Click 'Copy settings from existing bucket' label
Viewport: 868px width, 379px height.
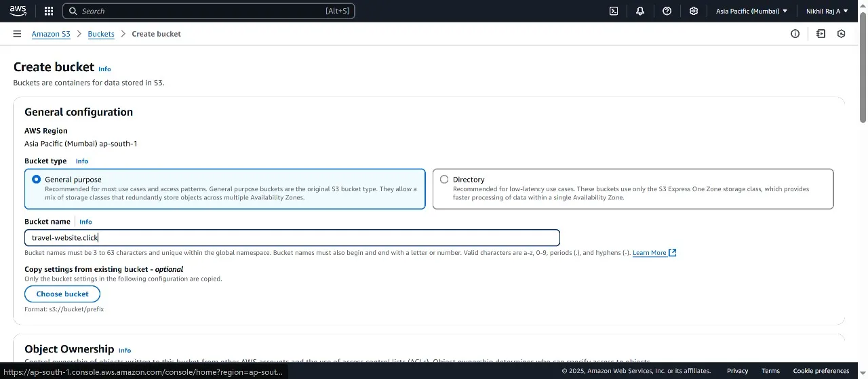pyautogui.click(x=104, y=269)
